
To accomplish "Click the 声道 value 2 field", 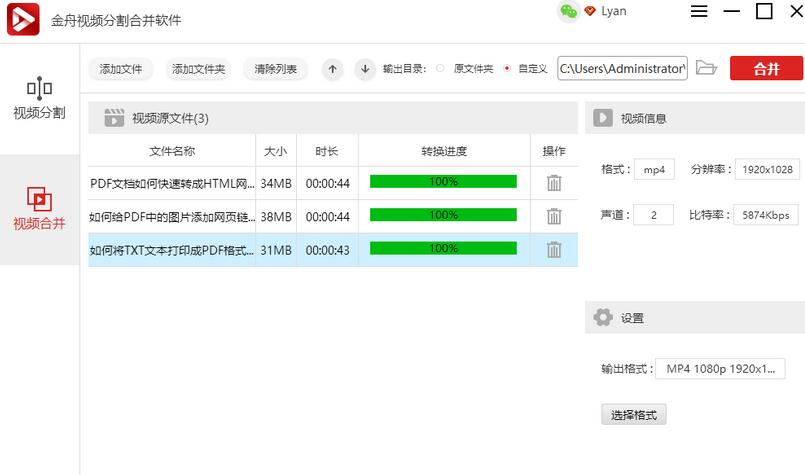I will (654, 215).
